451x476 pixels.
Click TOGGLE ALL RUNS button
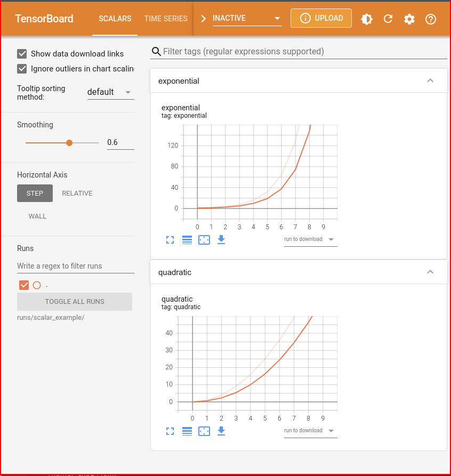75,302
